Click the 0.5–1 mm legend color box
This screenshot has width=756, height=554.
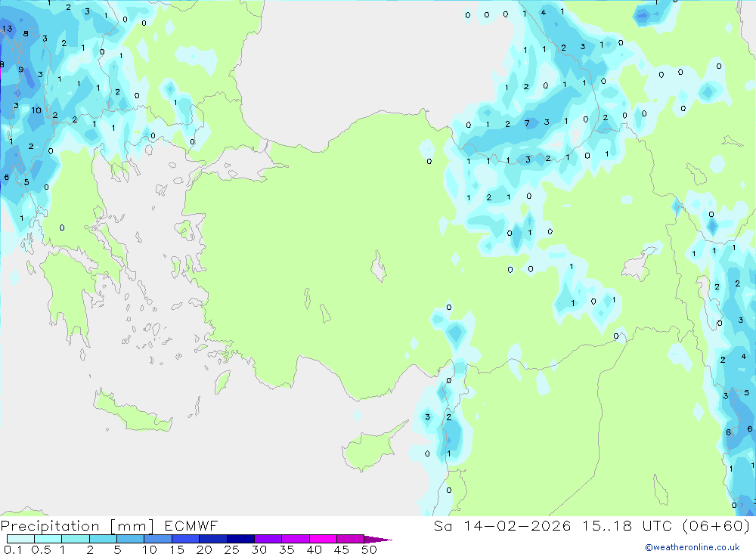[48, 539]
